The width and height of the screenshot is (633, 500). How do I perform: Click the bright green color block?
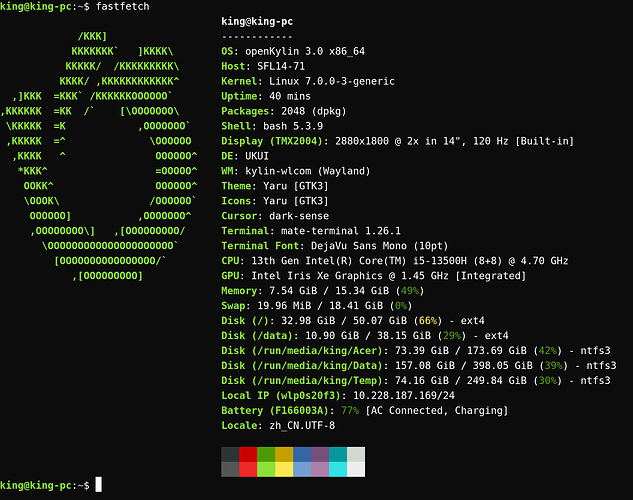click(266, 469)
